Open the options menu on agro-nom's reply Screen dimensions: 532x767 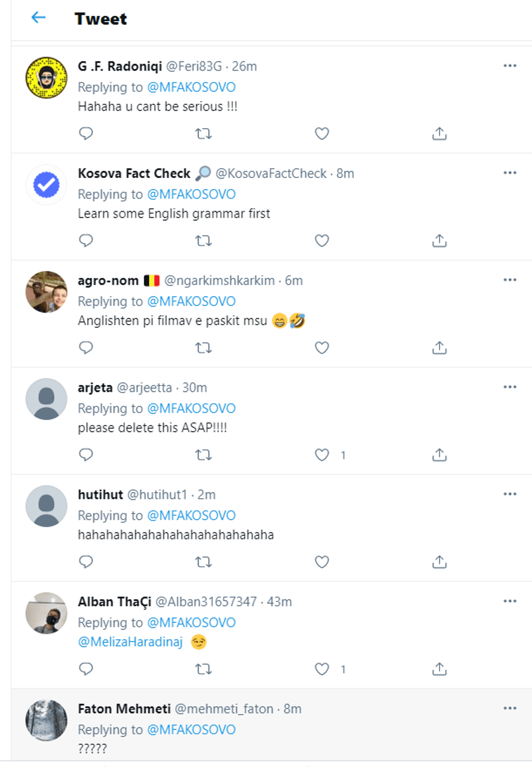[510, 280]
